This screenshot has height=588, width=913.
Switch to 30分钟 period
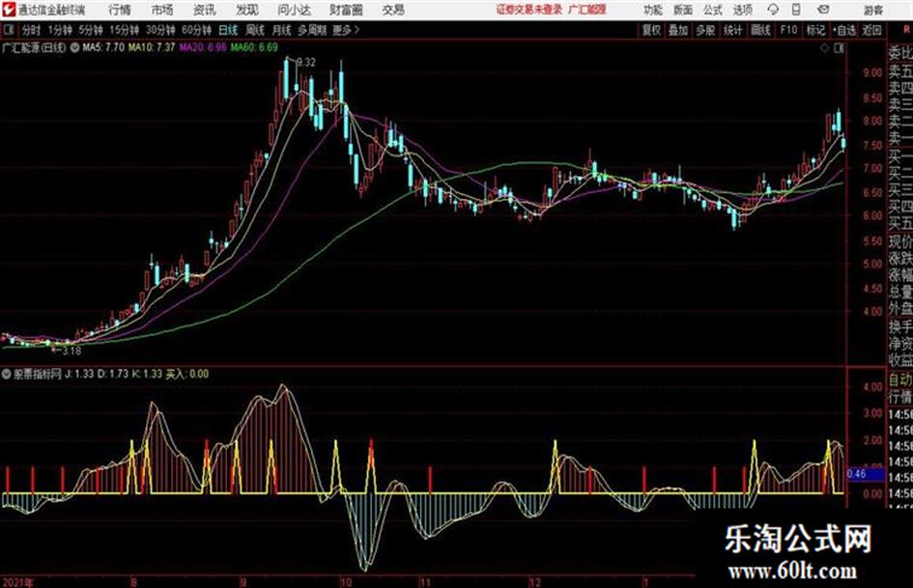tap(160, 30)
